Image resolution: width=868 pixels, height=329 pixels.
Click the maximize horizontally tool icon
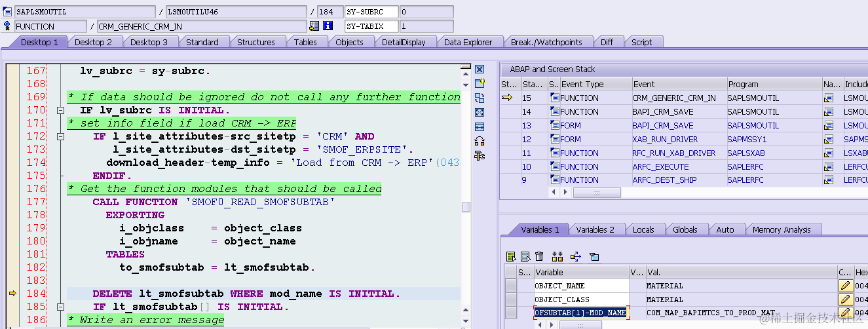(x=480, y=126)
